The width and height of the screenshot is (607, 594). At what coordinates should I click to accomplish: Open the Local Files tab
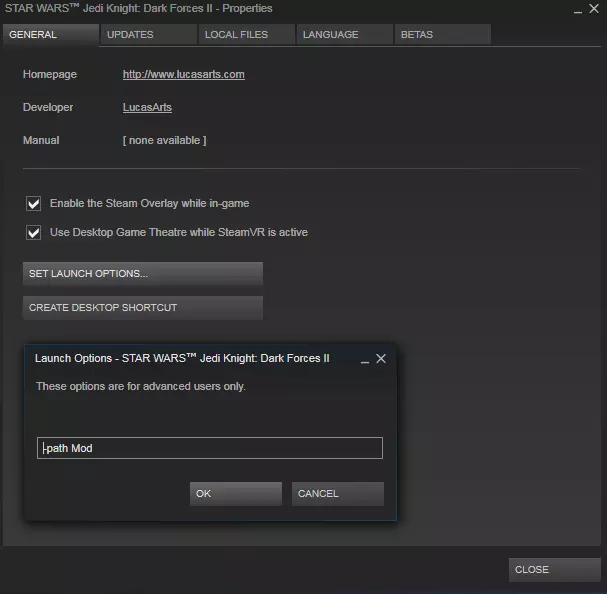pyautogui.click(x=247, y=35)
